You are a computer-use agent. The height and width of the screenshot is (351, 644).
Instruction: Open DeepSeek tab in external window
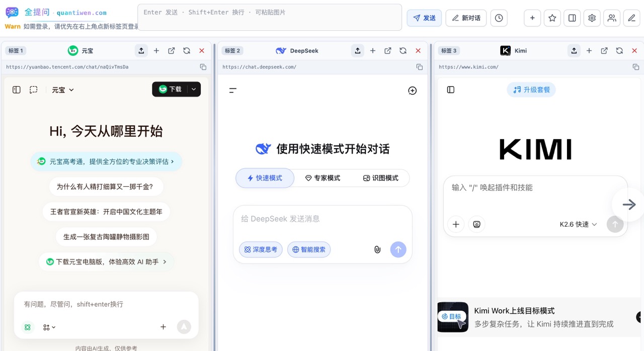click(x=388, y=51)
